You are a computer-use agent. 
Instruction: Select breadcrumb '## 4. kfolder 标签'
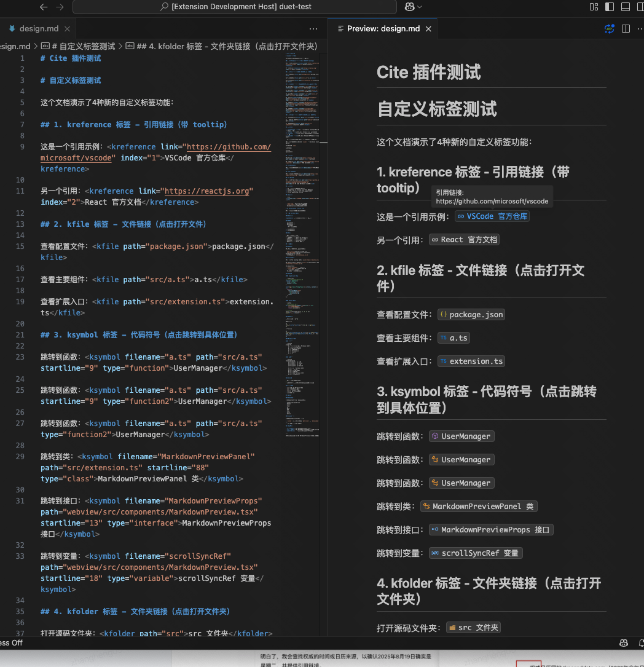click(x=221, y=46)
